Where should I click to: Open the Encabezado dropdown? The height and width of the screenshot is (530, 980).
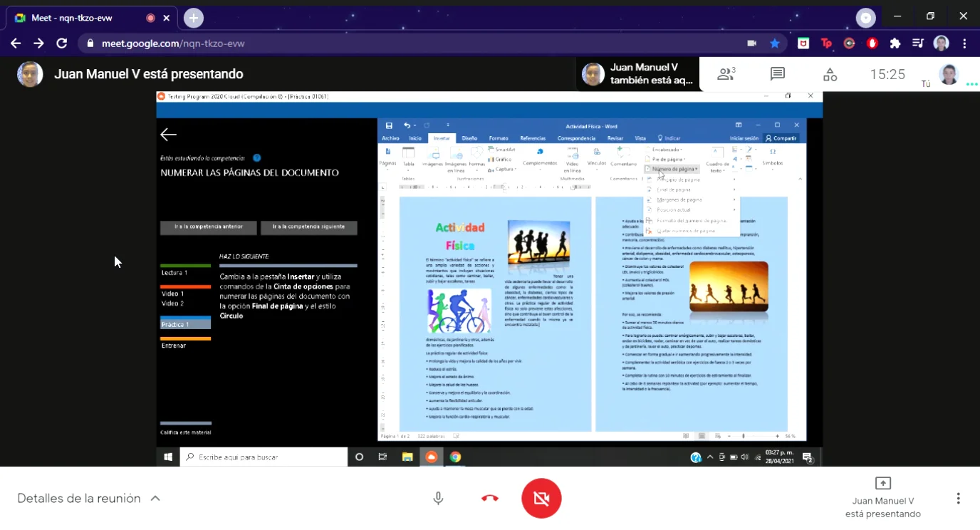point(664,150)
